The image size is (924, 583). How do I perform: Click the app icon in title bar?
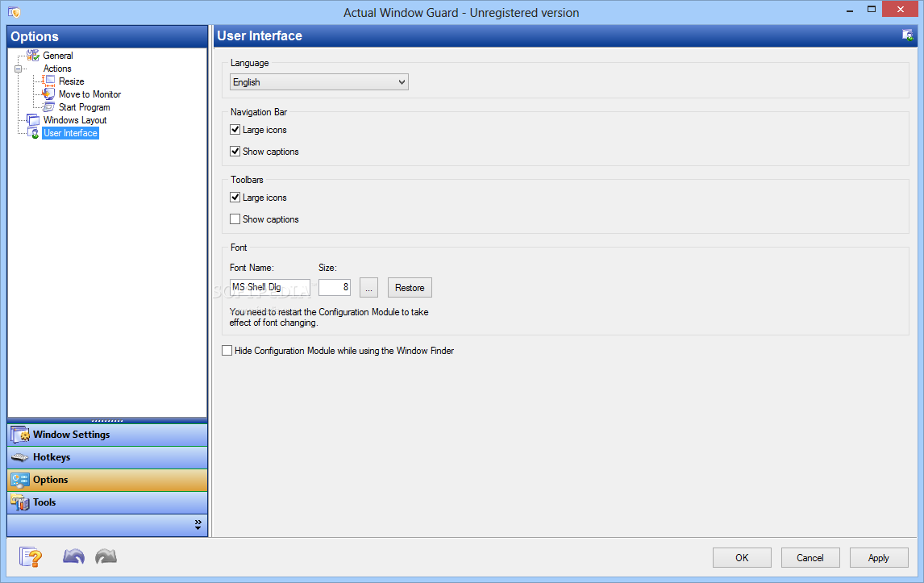pyautogui.click(x=15, y=12)
